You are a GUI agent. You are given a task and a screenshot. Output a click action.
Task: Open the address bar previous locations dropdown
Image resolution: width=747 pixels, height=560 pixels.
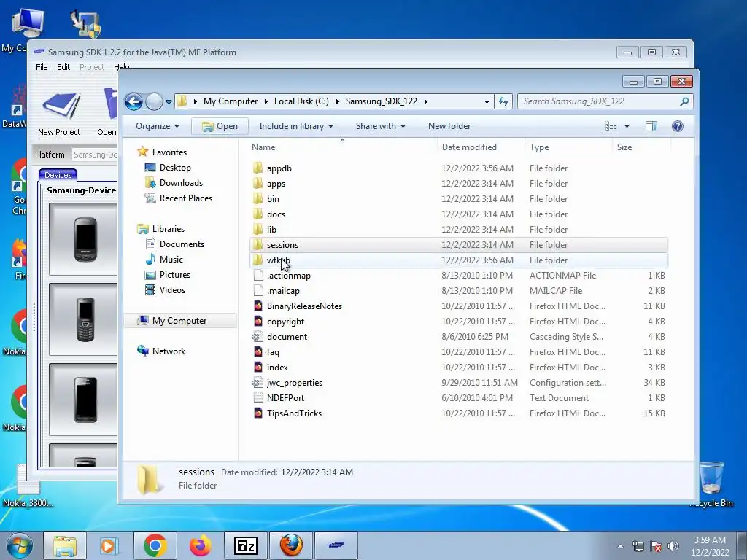(x=487, y=102)
